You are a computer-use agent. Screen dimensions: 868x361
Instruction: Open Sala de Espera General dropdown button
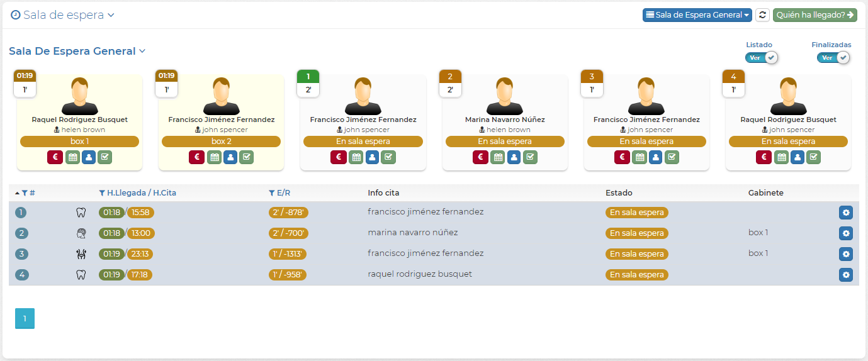697,15
